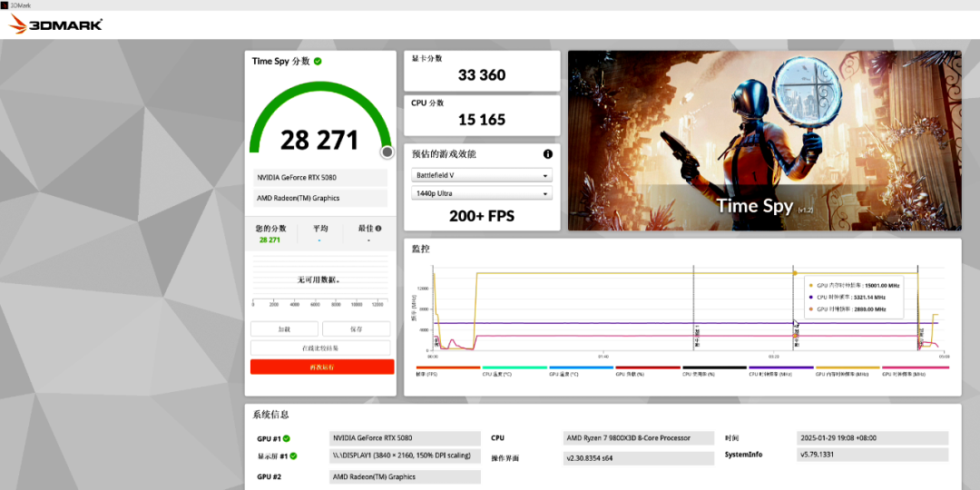Click the info icon next to 最佳
The height and width of the screenshot is (490, 980).
point(378,229)
